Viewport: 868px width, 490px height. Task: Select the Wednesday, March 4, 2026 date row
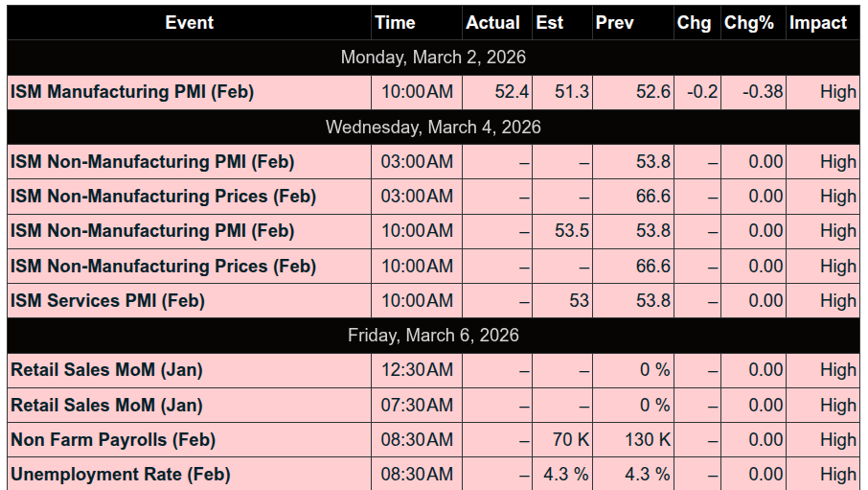pos(433,127)
